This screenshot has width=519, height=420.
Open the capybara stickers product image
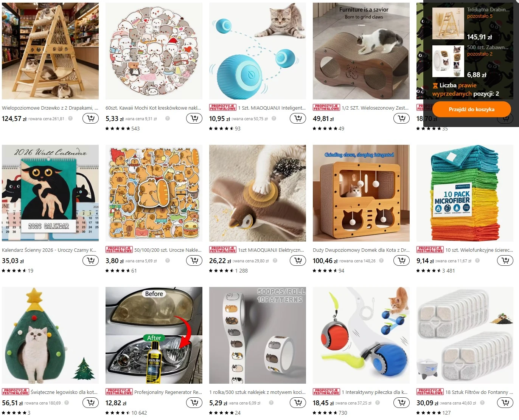pos(154,193)
